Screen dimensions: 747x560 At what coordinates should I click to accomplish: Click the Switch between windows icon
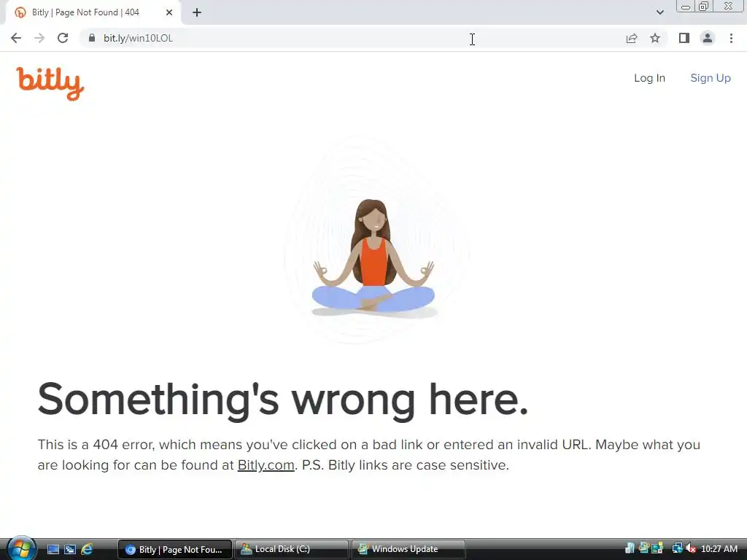pos(70,549)
